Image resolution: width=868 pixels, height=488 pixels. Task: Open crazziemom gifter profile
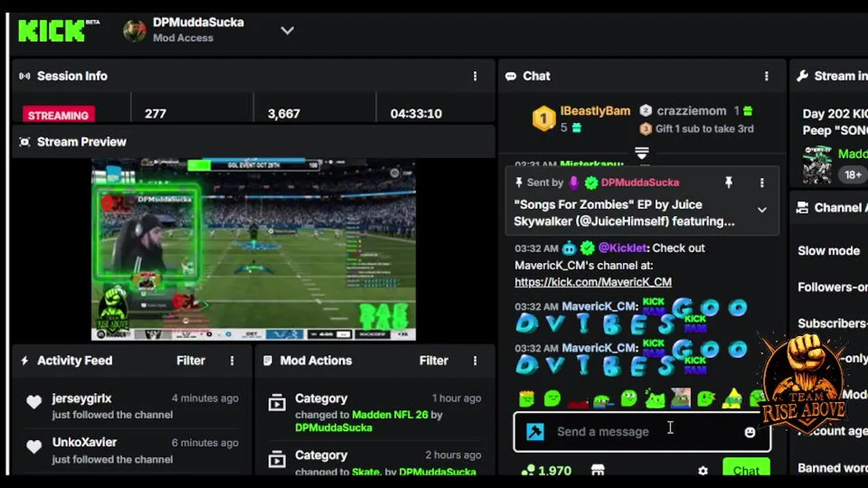coord(692,110)
